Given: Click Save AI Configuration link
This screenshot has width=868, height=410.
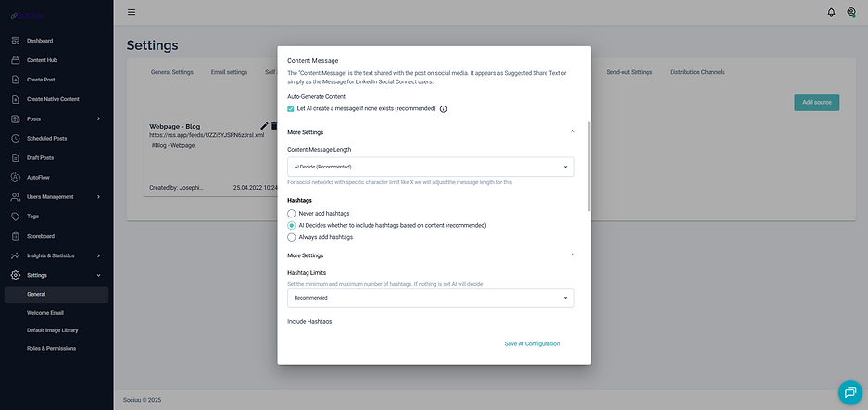Looking at the screenshot, I should [532, 343].
